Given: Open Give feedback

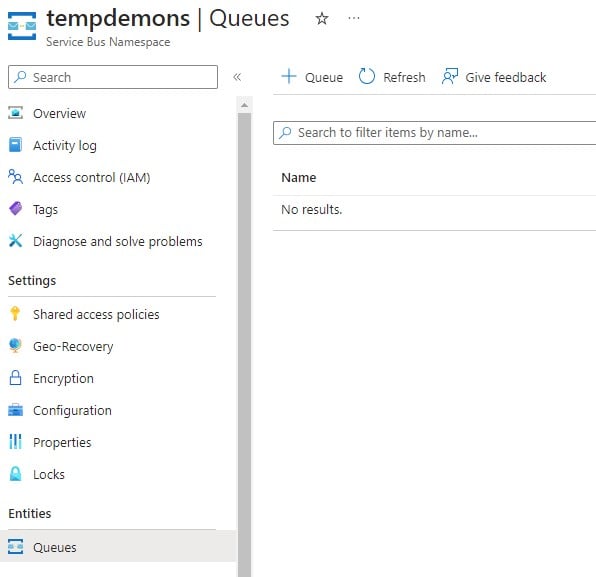Looking at the screenshot, I should (494, 77).
